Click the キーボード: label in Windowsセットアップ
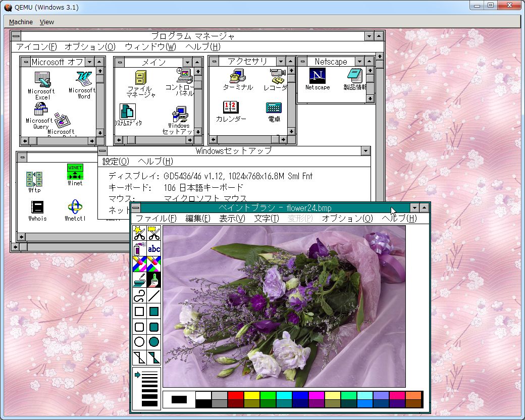Viewport: 525px width, 420px height. 130,188
